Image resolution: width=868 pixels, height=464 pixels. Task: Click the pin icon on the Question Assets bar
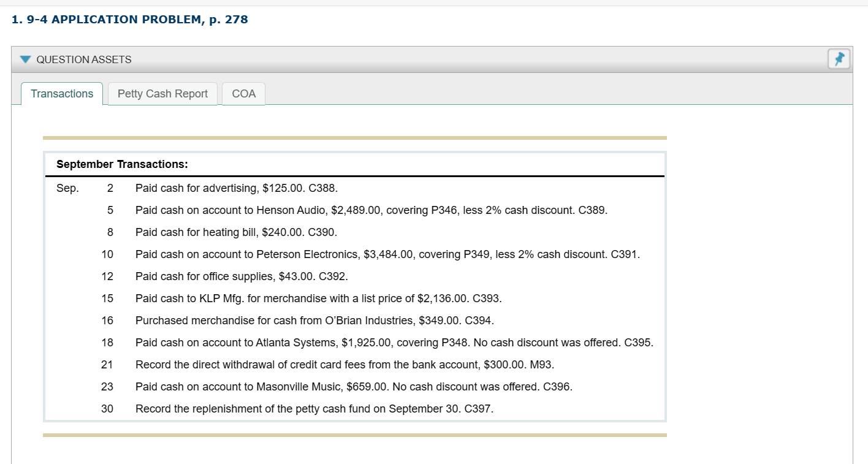click(x=839, y=59)
